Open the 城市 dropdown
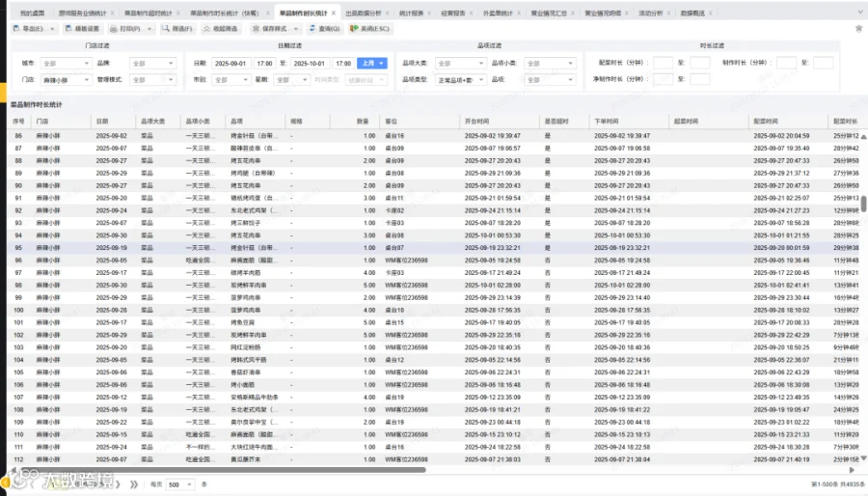 66,63
